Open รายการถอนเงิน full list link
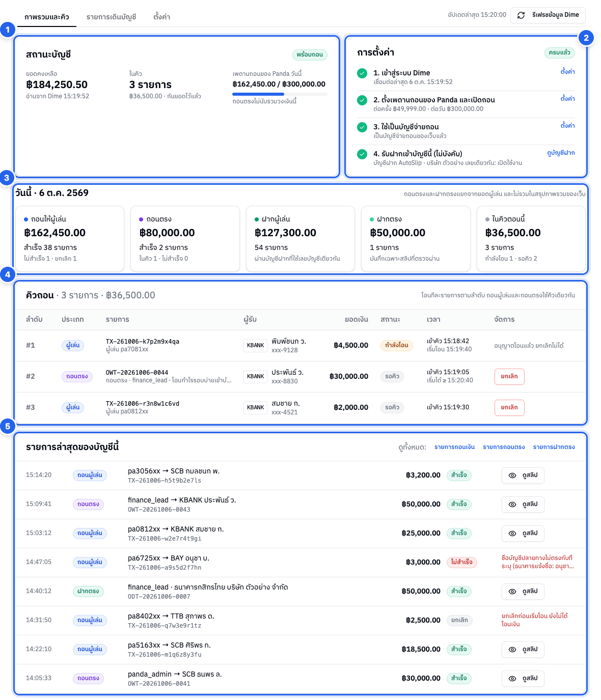The height and width of the screenshot is (700, 601). click(x=454, y=447)
